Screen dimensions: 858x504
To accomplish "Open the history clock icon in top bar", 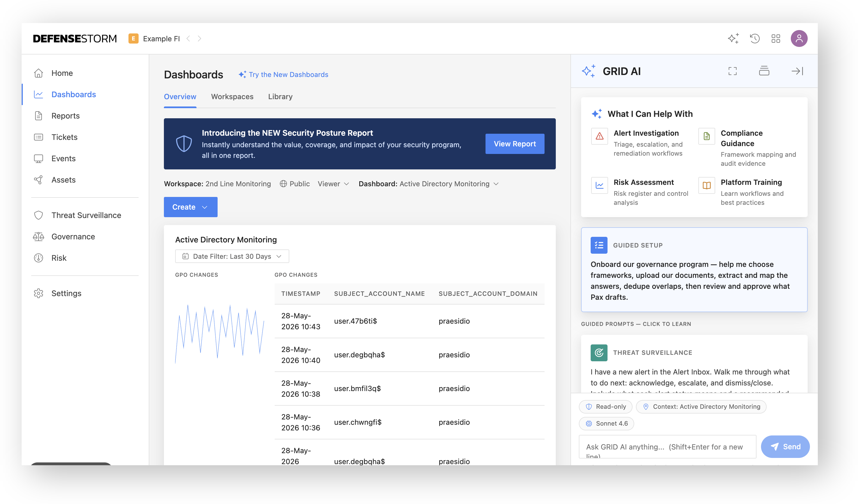I will coord(755,38).
